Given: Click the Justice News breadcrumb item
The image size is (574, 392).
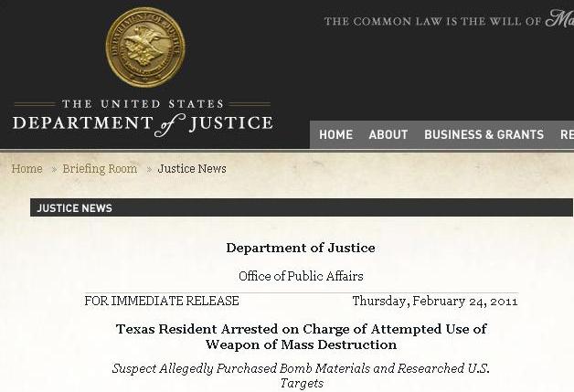Looking at the screenshot, I should (x=192, y=169).
